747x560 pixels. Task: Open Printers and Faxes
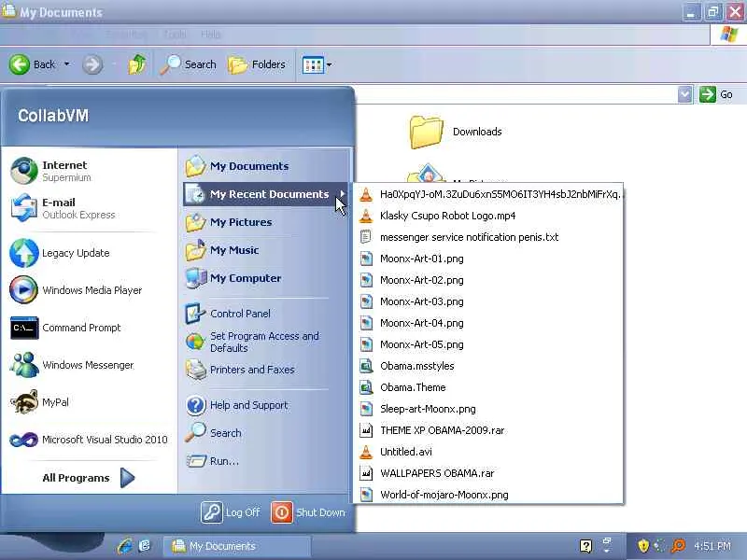click(x=266, y=370)
